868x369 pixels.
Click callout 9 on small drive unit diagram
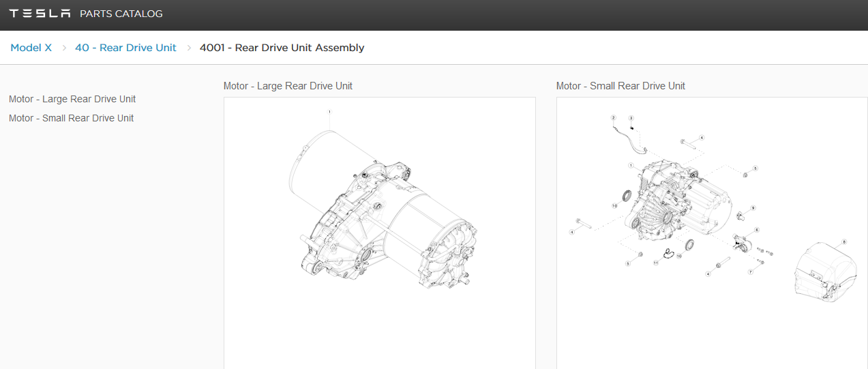(x=753, y=207)
